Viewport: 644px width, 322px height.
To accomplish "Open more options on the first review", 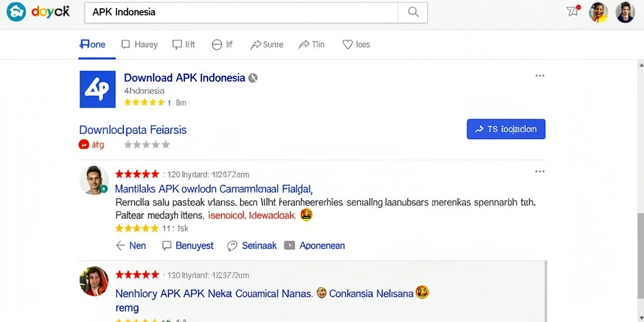I will click(x=540, y=172).
